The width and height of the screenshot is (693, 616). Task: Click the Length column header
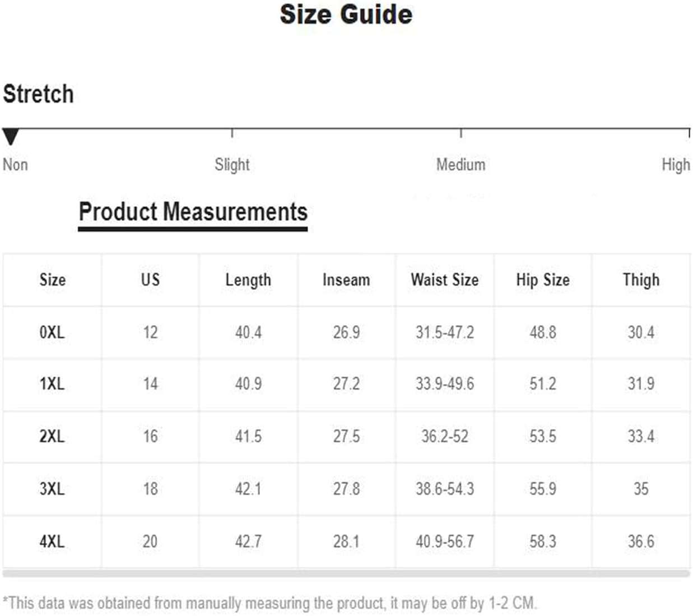tap(248, 280)
